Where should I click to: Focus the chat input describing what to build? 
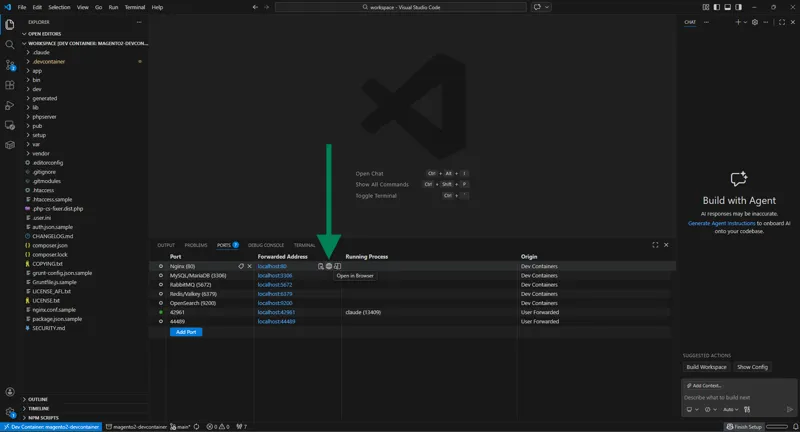click(739, 397)
